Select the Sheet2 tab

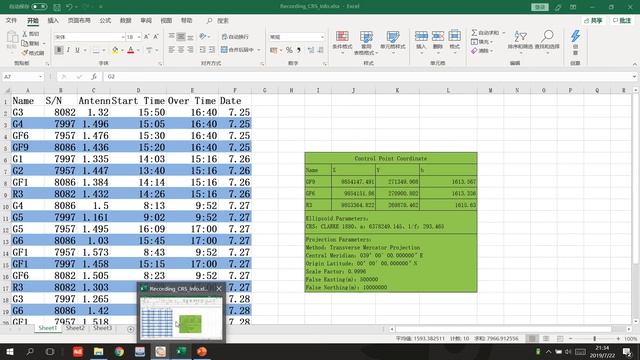pyautogui.click(x=75, y=328)
